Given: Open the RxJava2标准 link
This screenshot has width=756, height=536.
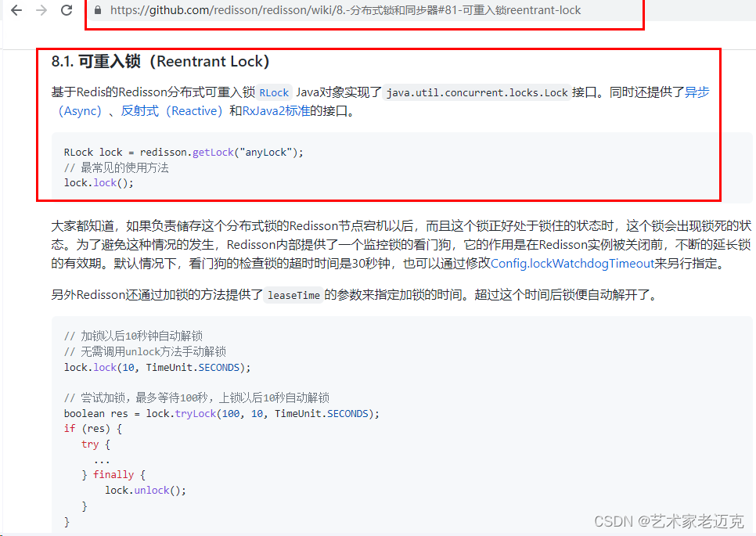Looking at the screenshot, I should click(x=276, y=111).
